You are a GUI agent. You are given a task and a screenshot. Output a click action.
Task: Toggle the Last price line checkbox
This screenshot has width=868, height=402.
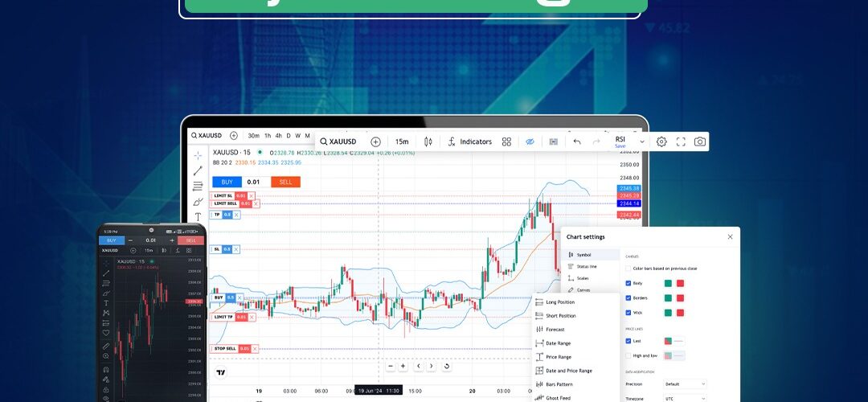point(628,341)
